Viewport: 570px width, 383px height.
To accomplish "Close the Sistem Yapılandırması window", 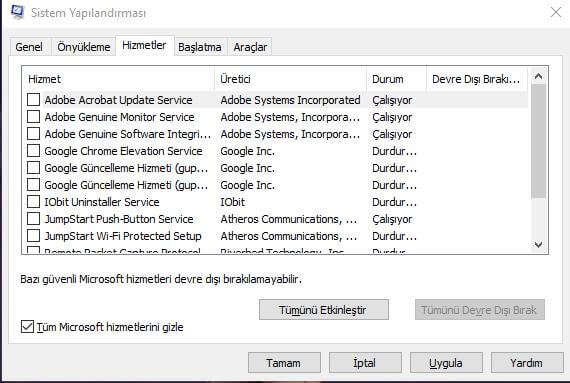I will click(x=555, y=12).
